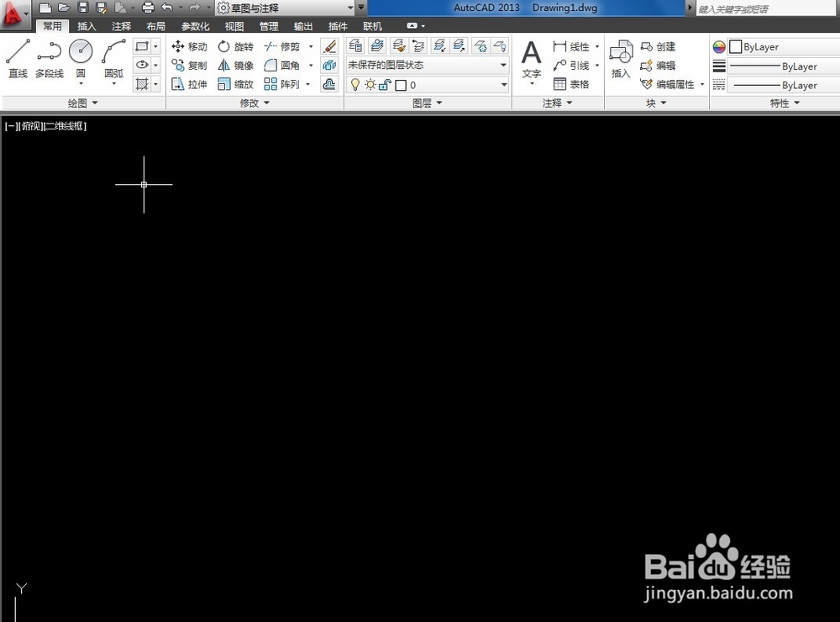Toggle the layer on/off lightbulb icon
This screenshot has width=840, height=622.
pyautogui.click(x=354, y=85)
